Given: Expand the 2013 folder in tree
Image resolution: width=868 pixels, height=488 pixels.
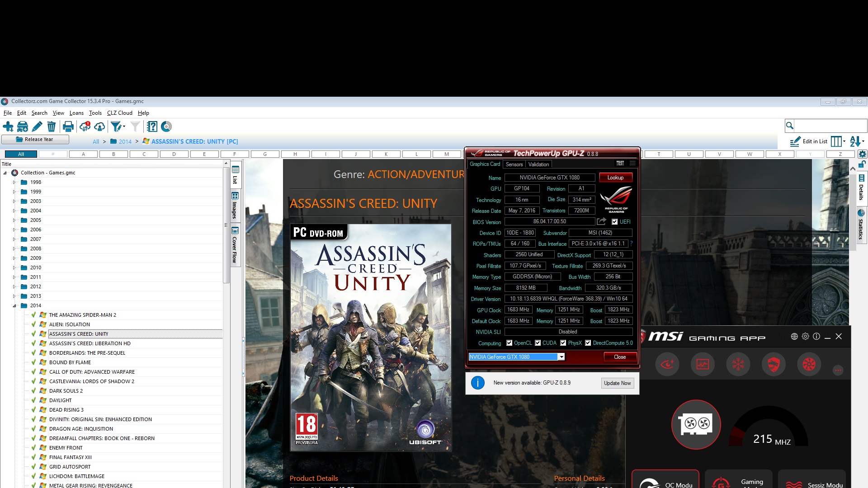Looking at the screenshot, I should (x=14, y=296).
